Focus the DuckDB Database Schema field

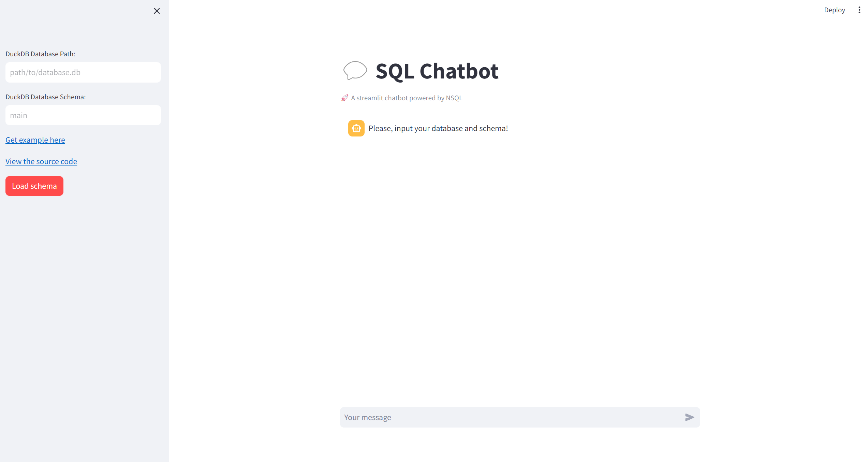(x=83, y=115)
